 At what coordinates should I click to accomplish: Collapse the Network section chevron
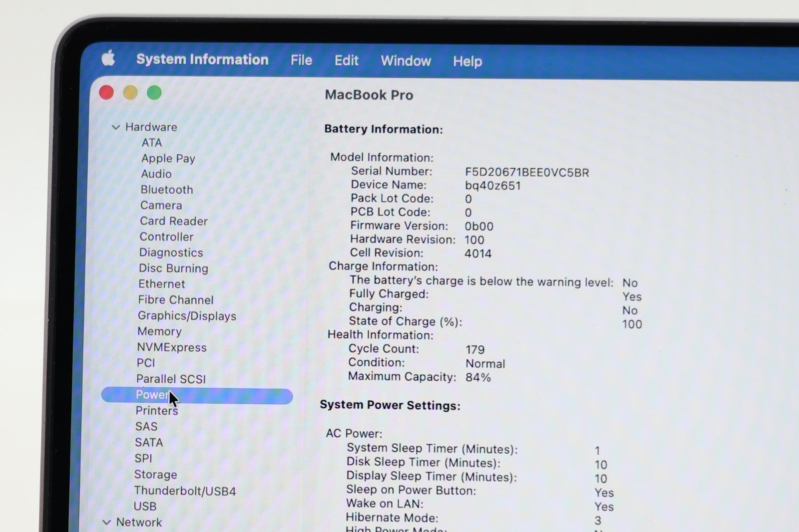106,522
